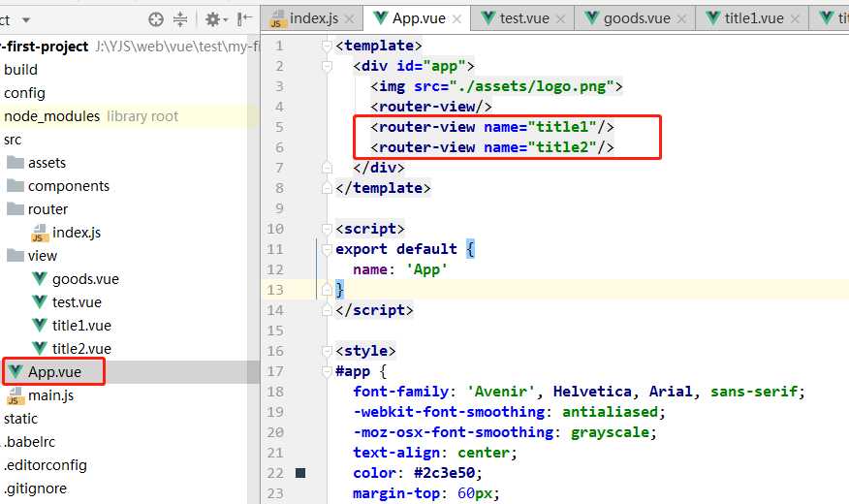The height and width of the screenshot is (504, 849).
Task: Select the assets folder
Action: coord(47,163)
